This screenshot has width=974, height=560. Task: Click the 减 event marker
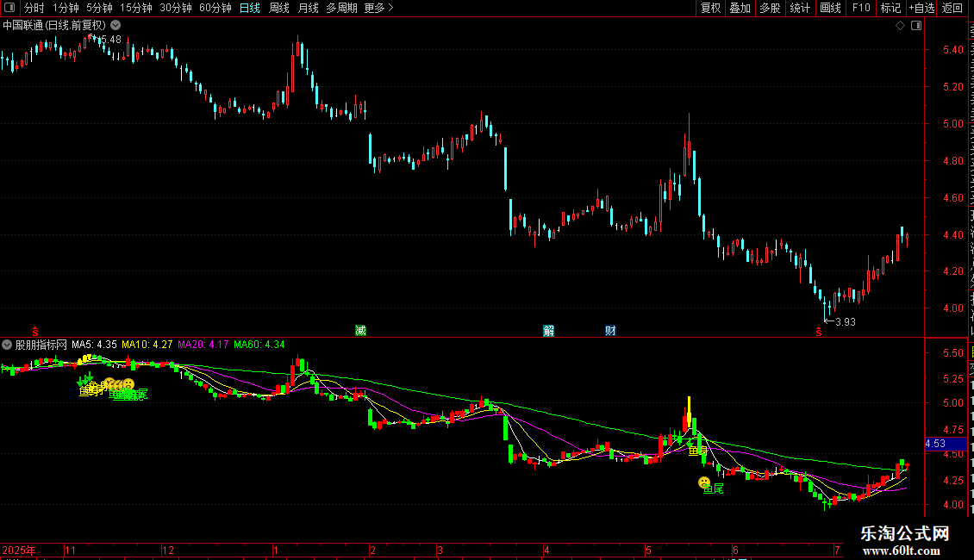coord(360,330)
